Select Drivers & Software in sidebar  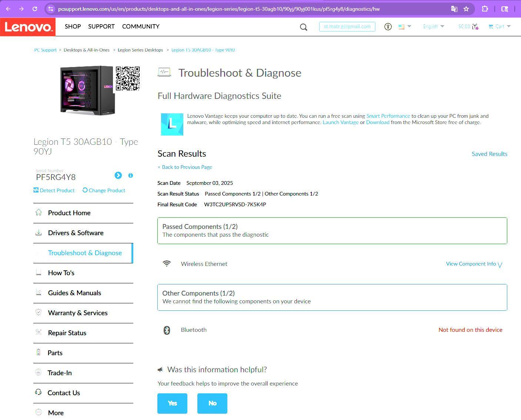[x=76, y=233]
